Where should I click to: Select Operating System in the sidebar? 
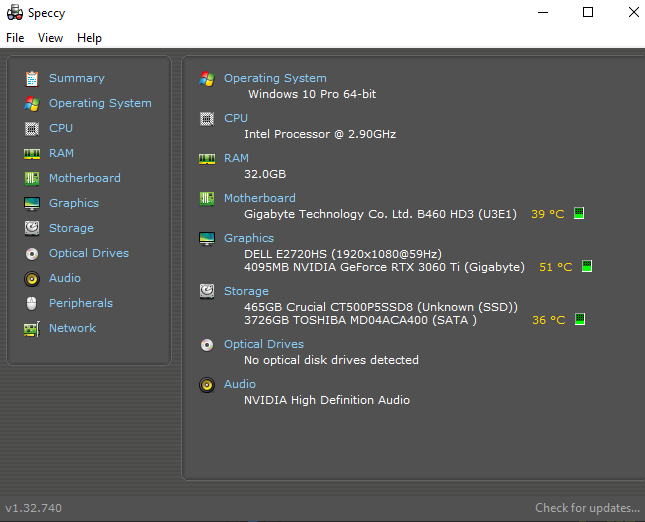click(100, 103)
